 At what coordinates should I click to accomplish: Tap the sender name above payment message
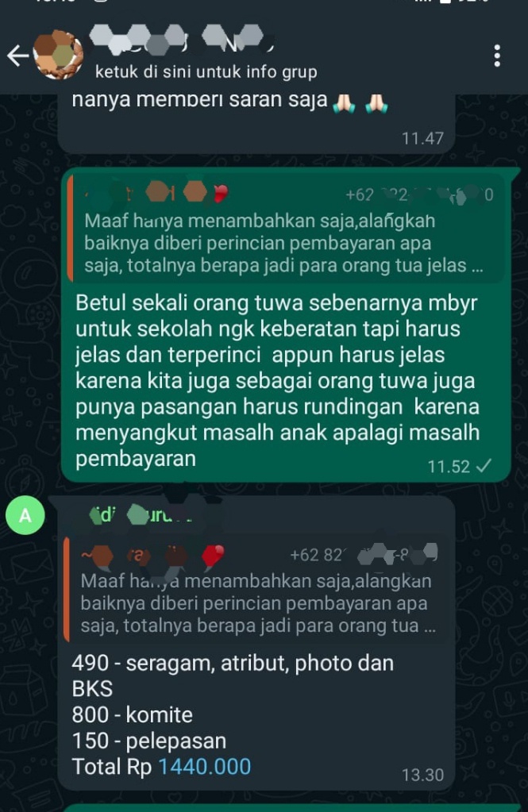click(140, 515)
